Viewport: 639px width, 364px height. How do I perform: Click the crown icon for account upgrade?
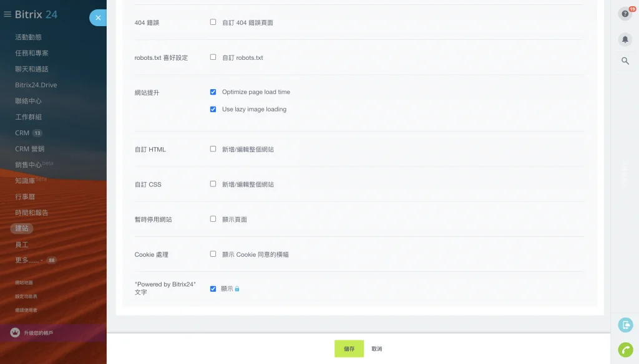click(15, 333)
